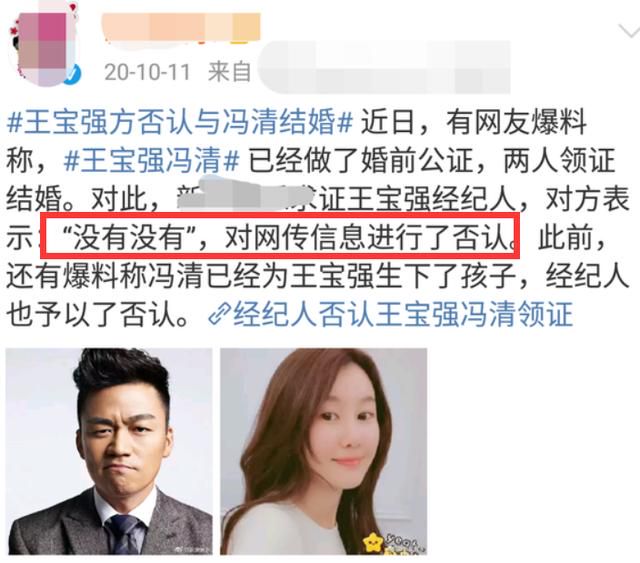
Task: Open the blurred username above the date
Action: click(x=181, y=28)
